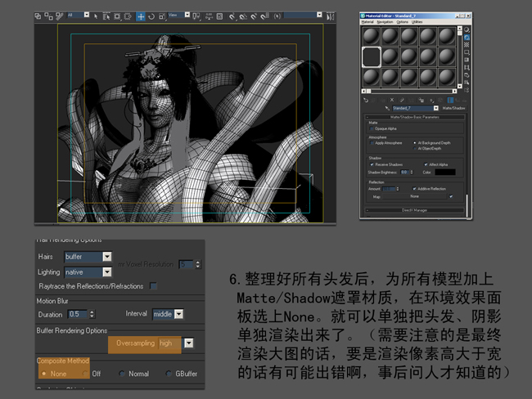The height and width of the screenshot is (399, 532).
Task: Open the Interval middle dropdown
Action: 178,314
